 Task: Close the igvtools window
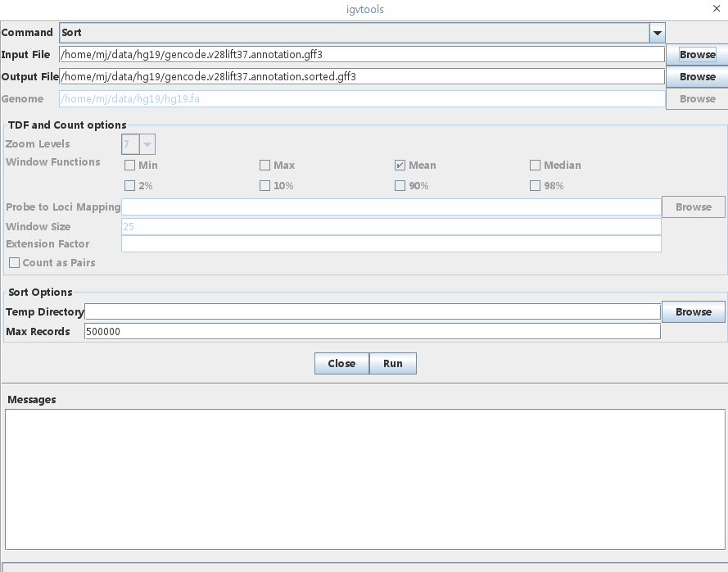pos(717,9)
